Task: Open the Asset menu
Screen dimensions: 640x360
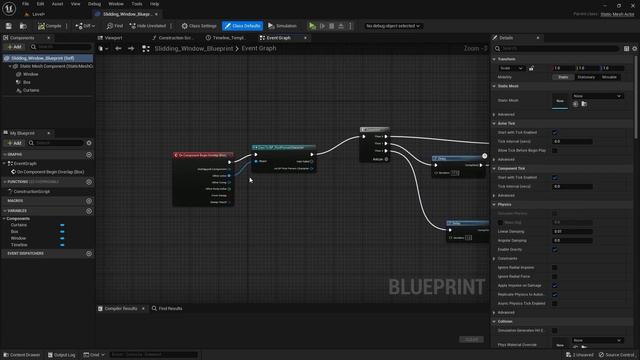Action: click(57, 4)
